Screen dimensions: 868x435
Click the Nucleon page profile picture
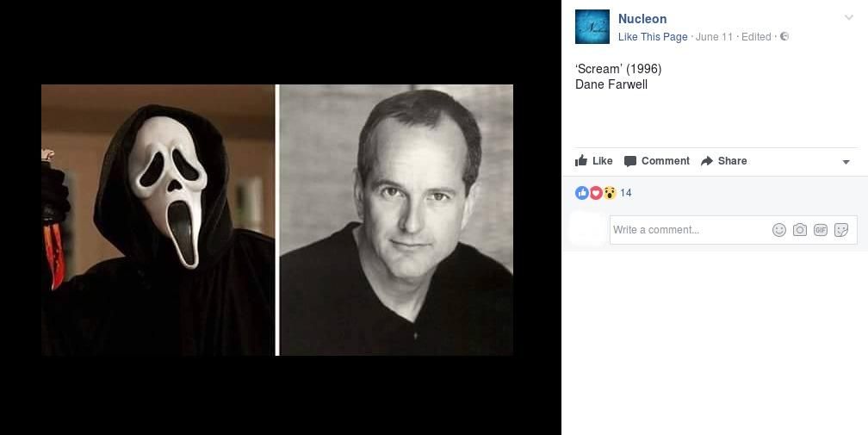(x=592, y=27)
